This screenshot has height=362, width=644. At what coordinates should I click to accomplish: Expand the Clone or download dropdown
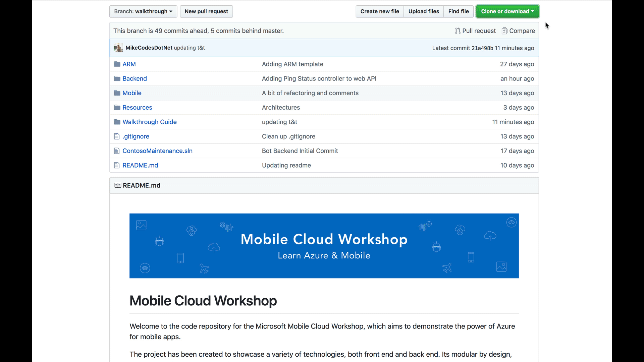(x=507, y=11)
